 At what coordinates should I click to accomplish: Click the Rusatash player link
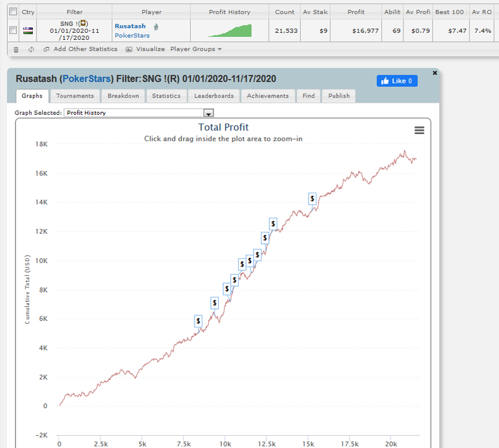[x=130, y=26]
